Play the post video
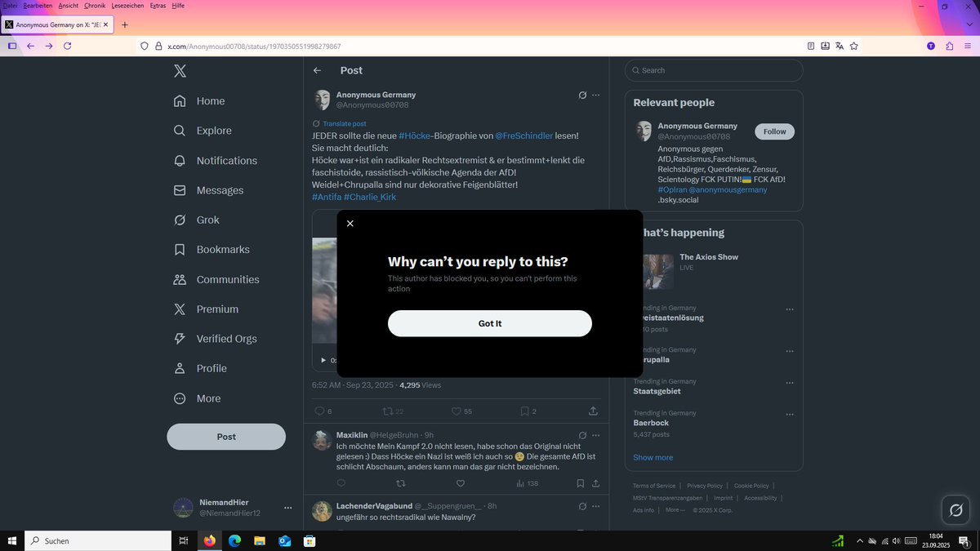 [x=323, y=360]
